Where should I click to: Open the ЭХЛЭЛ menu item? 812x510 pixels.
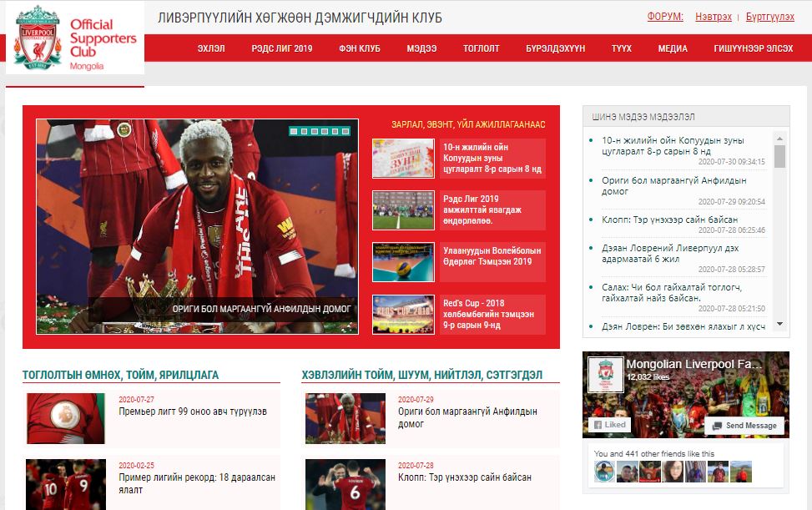coord(211,48)
